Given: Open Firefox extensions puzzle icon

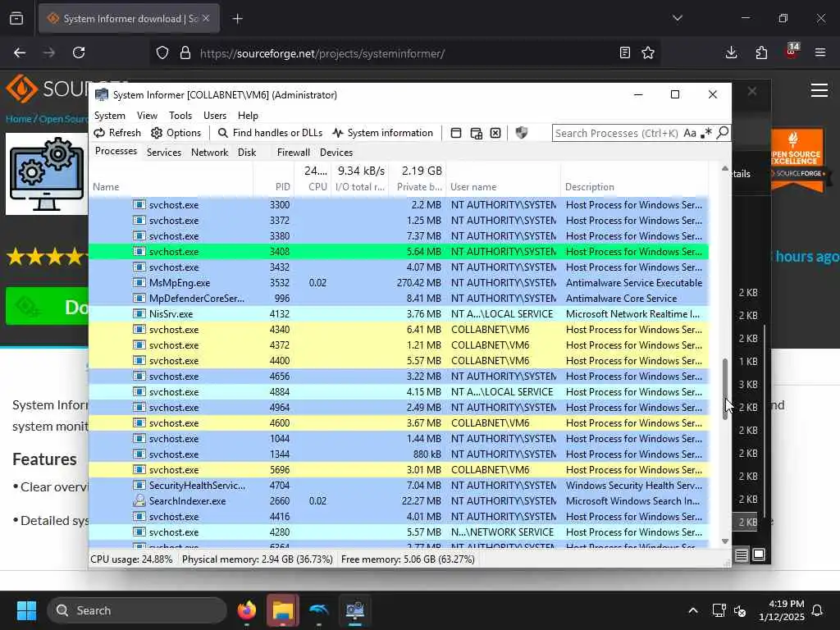Looking at the screenshot, I should pos(761,52).
